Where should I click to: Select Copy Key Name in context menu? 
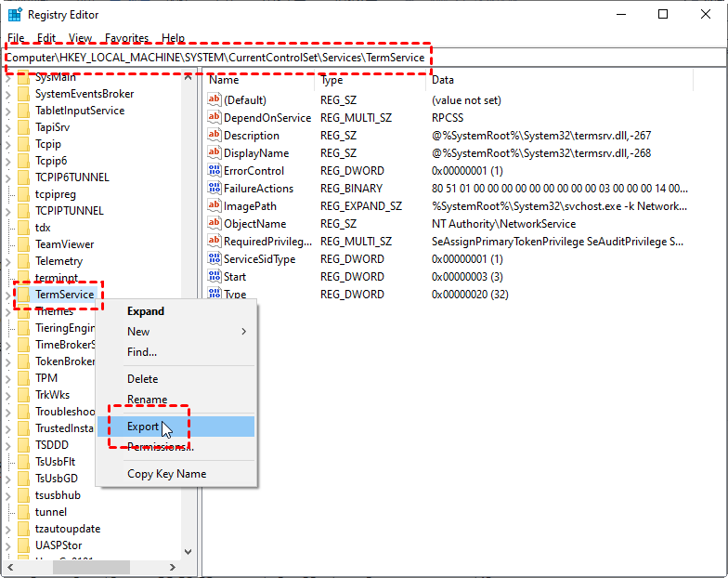click(166, 474)
